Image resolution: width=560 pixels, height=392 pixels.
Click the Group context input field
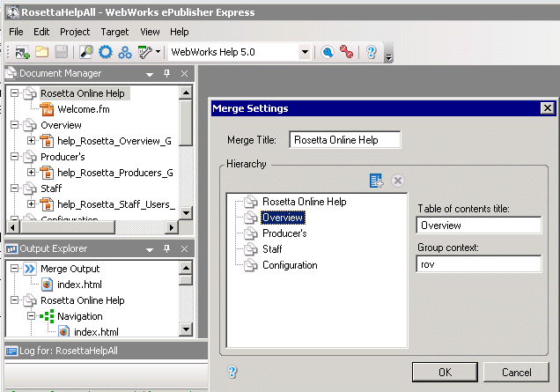478,263
